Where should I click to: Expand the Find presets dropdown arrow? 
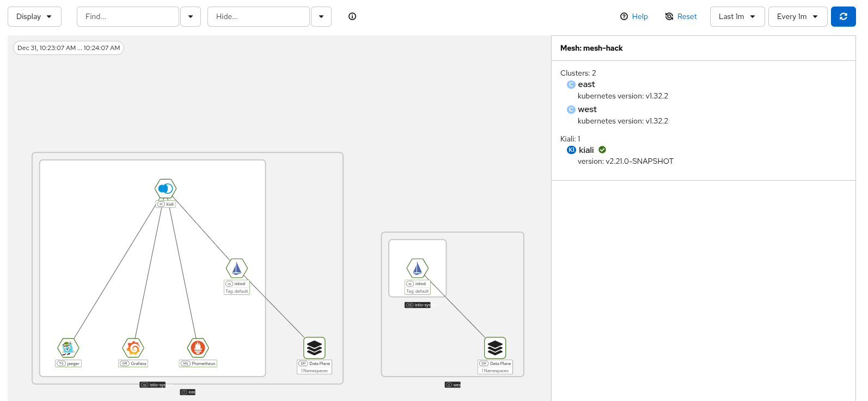click(191, 16)
